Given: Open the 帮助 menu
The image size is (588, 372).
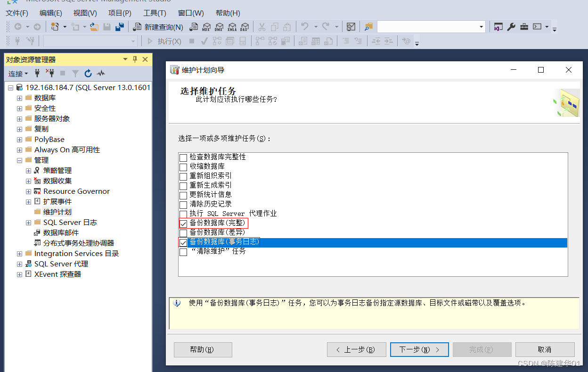Looking at the screenshot, I should [x=228, y=13].
